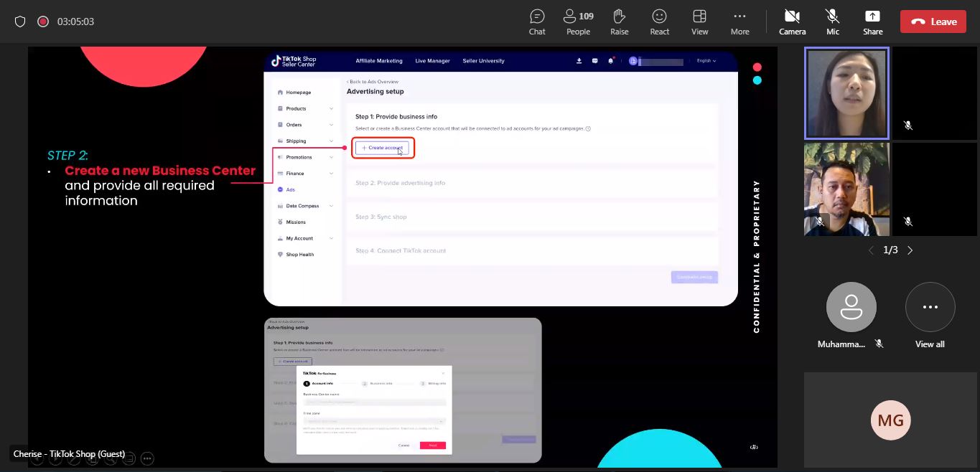Click Cancel in the lower dialog
980x472 pixels.
[403, 445]
